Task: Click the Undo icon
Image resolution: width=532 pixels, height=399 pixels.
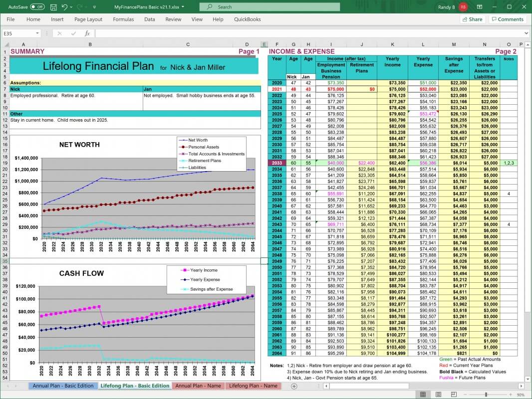Action: click(64, 7)
